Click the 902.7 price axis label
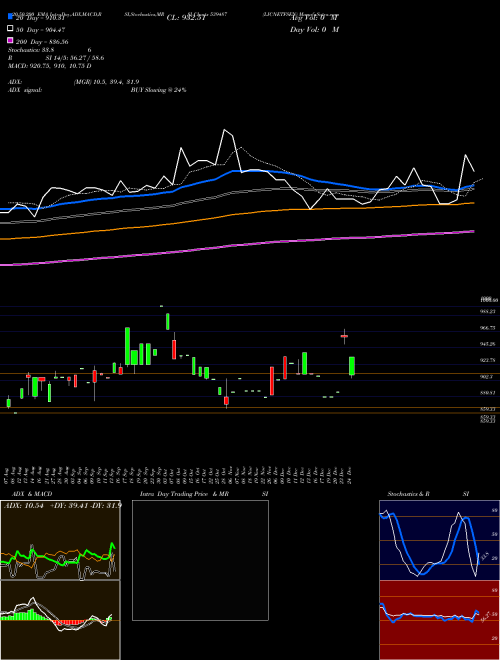This screenshot has height=660, width=500. click(x=487, y=377)
